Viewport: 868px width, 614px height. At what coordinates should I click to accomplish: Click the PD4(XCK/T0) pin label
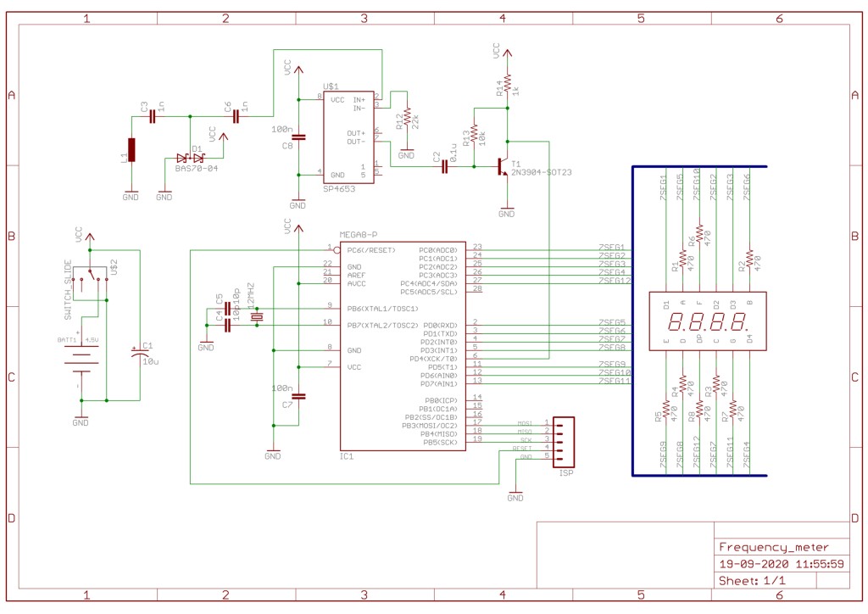[x=433, y=359]
